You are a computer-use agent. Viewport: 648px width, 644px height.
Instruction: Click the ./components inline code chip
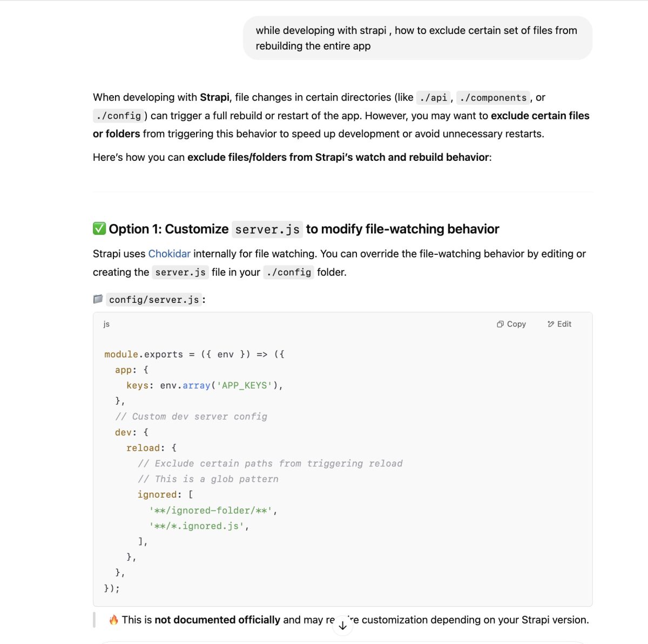[493, 98]
